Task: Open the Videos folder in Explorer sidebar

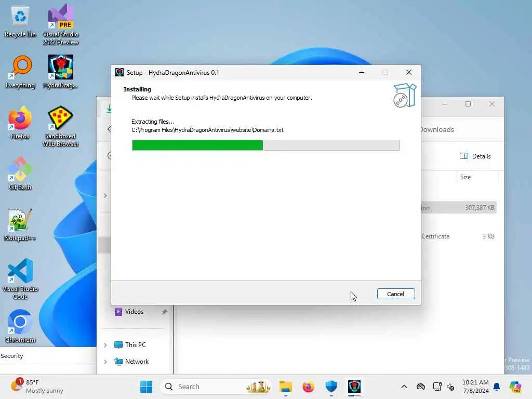Action: click(x=134, y=312)
